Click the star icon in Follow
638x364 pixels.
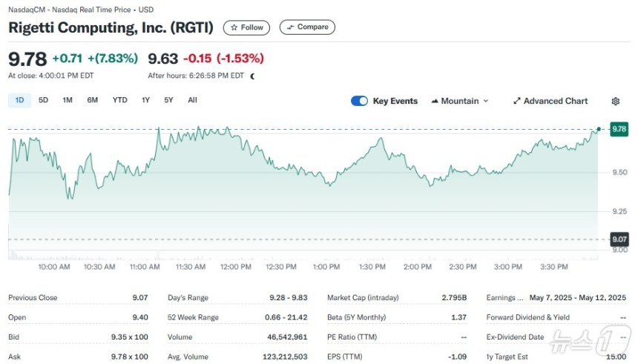coord(234,27)
